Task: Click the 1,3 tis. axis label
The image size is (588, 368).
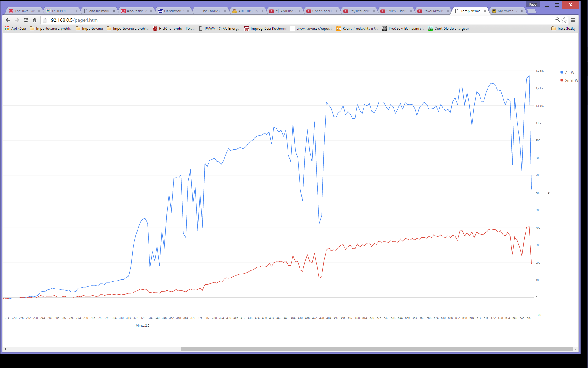Action: [x=540, y=71]
